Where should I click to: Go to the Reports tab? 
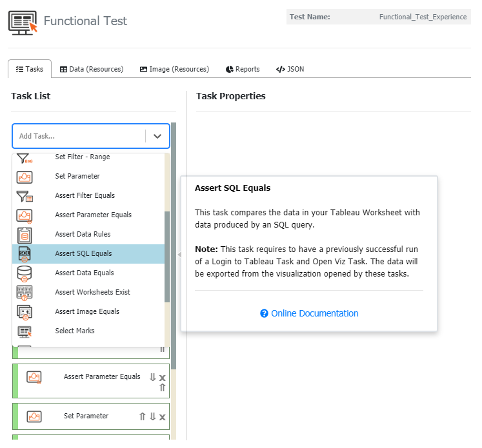(x=243, y=69)
